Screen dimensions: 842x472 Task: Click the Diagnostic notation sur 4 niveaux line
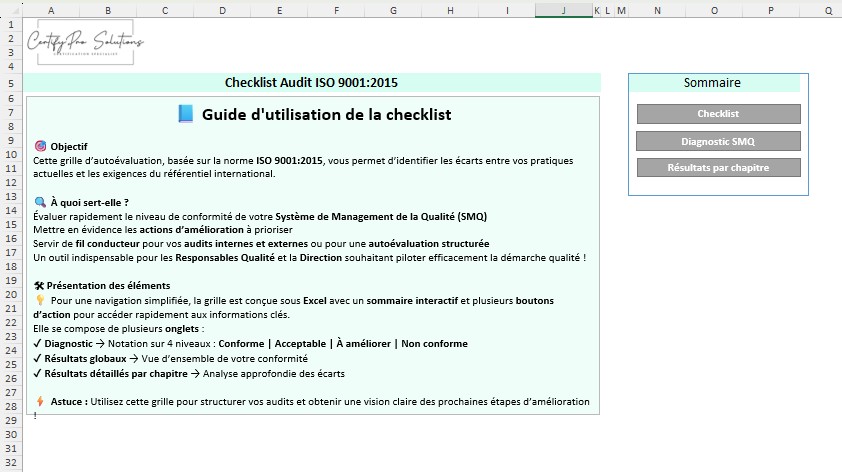[x=250, y=344]
